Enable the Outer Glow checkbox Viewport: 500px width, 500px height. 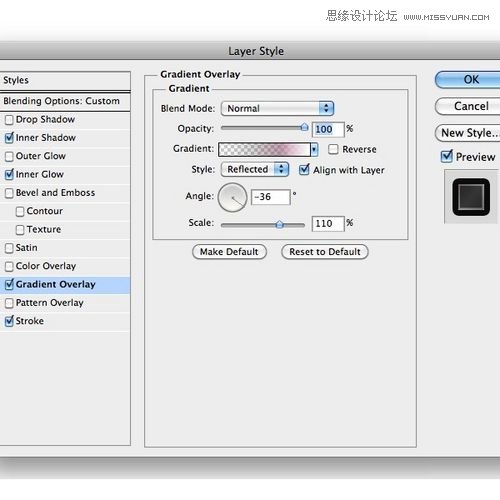point(9,156)
